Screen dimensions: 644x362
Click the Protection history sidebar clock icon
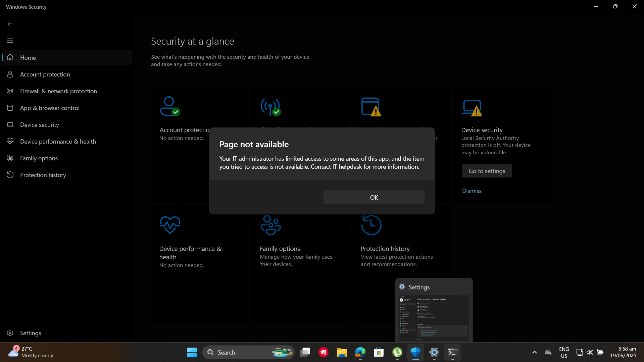tap(10, 175)
